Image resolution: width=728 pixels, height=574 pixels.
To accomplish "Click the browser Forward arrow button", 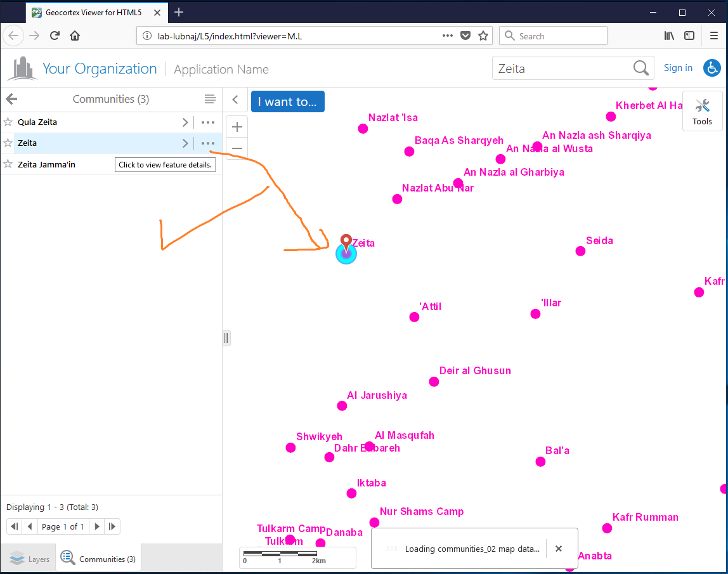I will (34, 36).
